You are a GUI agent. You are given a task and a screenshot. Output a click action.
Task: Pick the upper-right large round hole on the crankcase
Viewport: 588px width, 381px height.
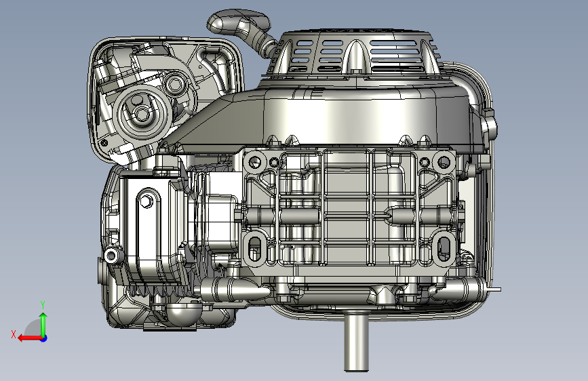[444, 162]
